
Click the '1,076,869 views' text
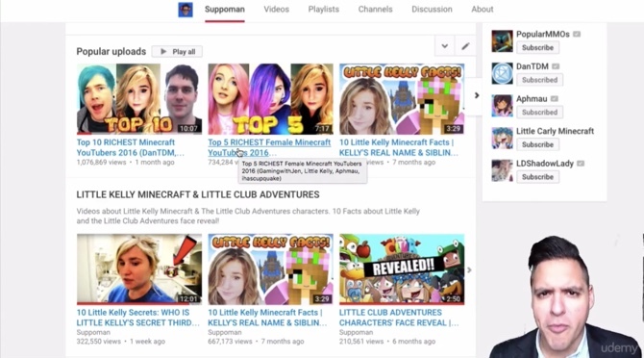click(x=101, y=163)
